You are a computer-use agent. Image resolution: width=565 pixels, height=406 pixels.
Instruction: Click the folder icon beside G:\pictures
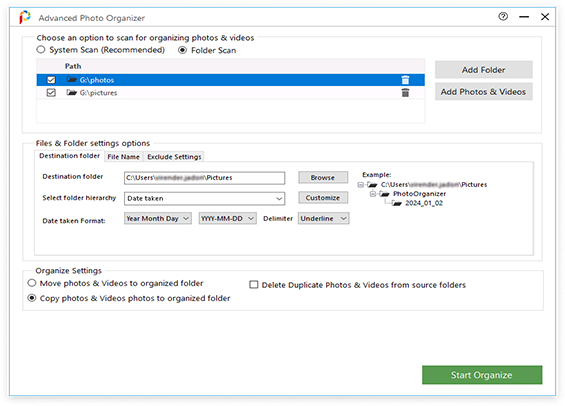pyautogui.click(x=72, y=93)
